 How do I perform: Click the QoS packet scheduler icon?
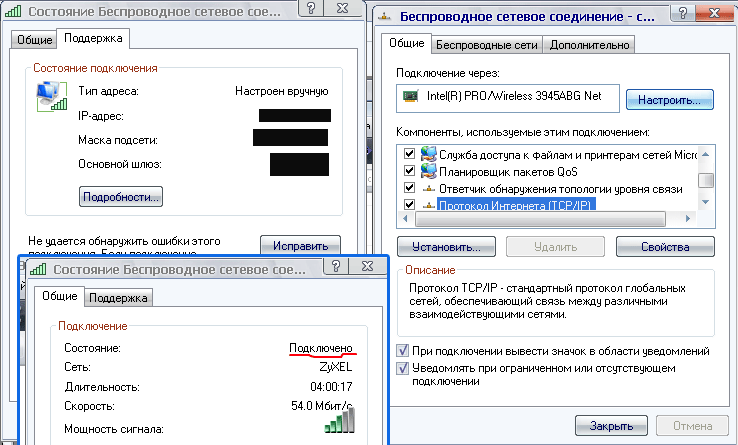(428, 171)
